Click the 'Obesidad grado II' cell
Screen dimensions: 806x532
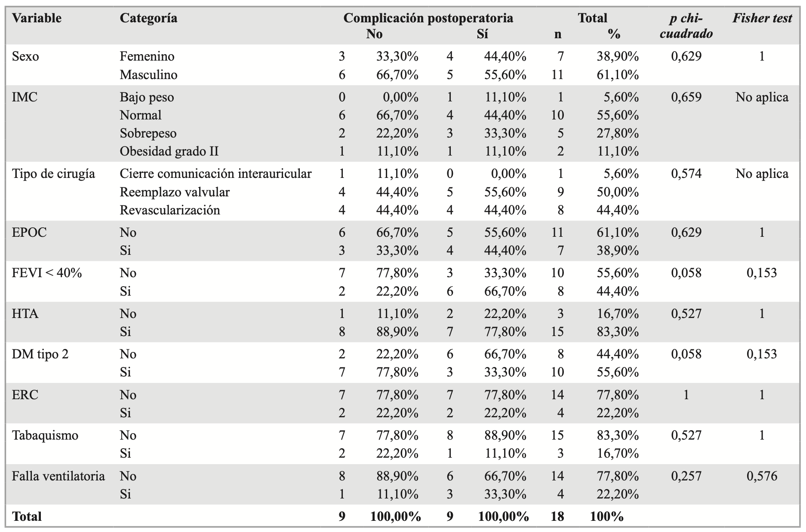169,151
